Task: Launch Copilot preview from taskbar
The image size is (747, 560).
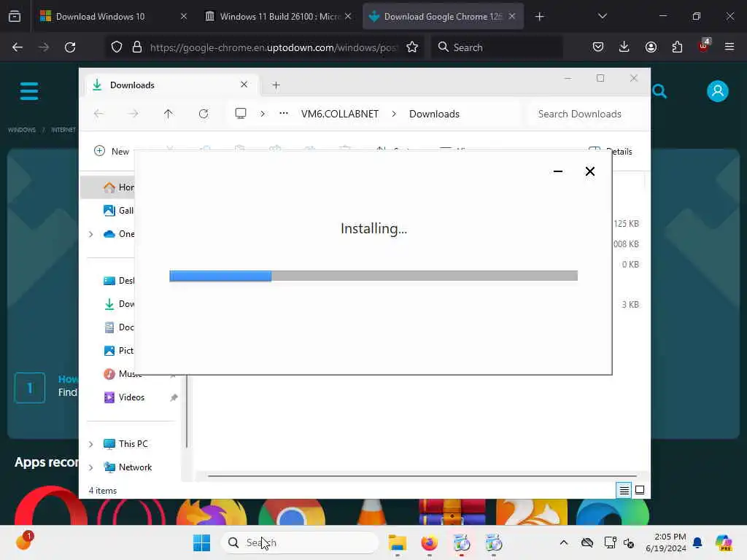Action: [724, 542]
